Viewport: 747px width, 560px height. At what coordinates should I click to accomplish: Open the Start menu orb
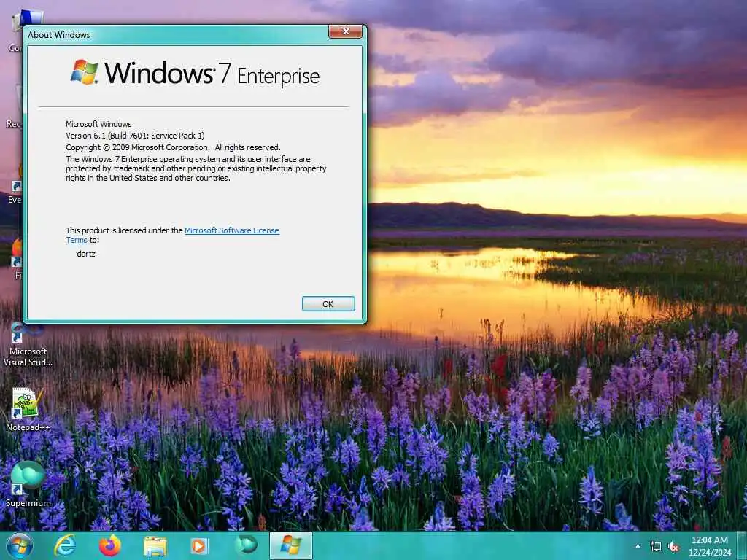pyautogui.click(x=19, y=545)
